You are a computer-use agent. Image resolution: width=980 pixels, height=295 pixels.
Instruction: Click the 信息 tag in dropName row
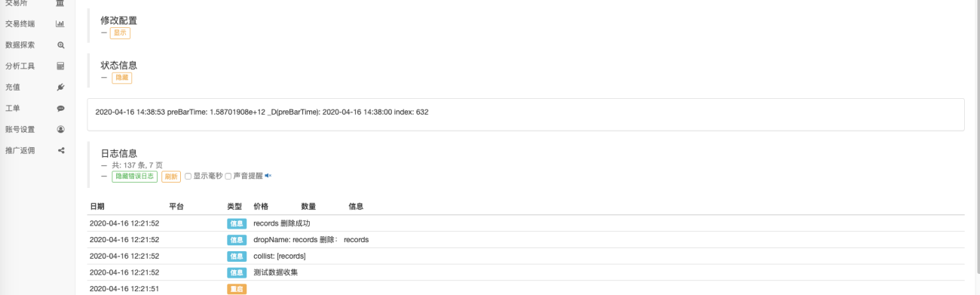point(237,240)
